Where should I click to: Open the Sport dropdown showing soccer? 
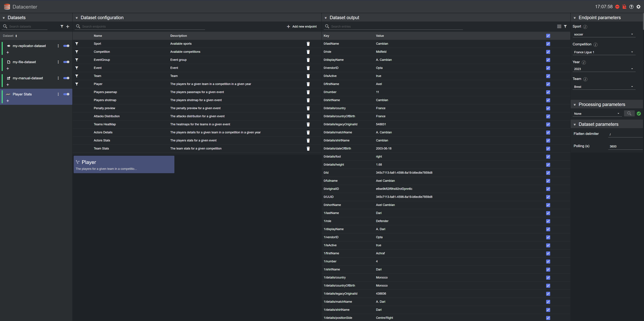pos(604,34)
